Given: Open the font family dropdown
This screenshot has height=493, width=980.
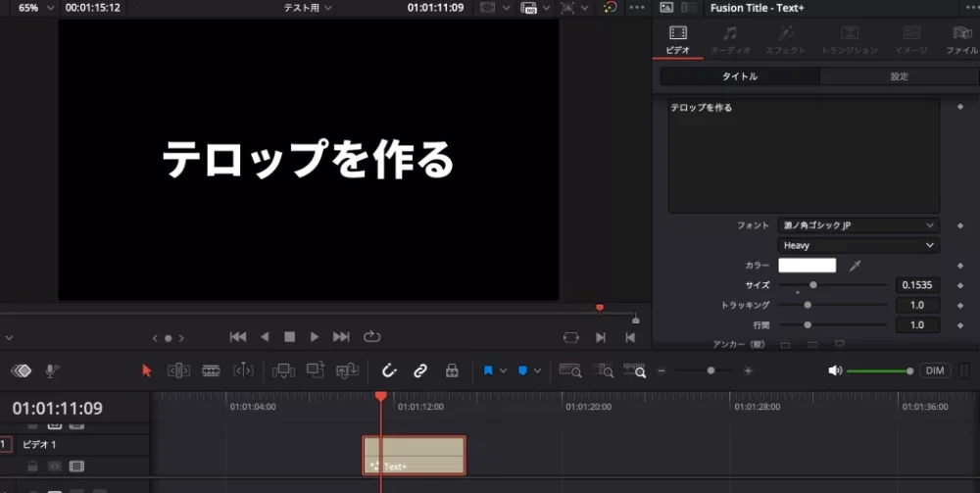Looking at the screenshot, I should (858, 225).
